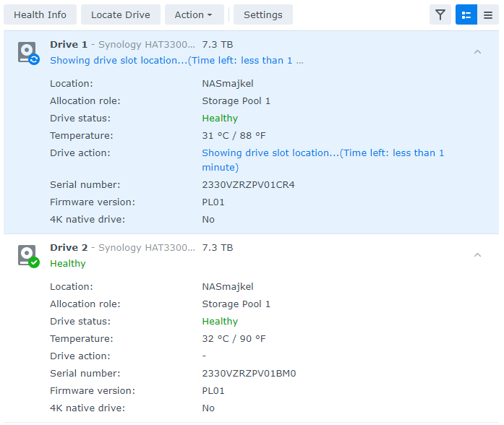504x425 pixels.
Task: Click Drive 2 serial number 2330VZRZPV01BM0
Action: coord(249,374)
